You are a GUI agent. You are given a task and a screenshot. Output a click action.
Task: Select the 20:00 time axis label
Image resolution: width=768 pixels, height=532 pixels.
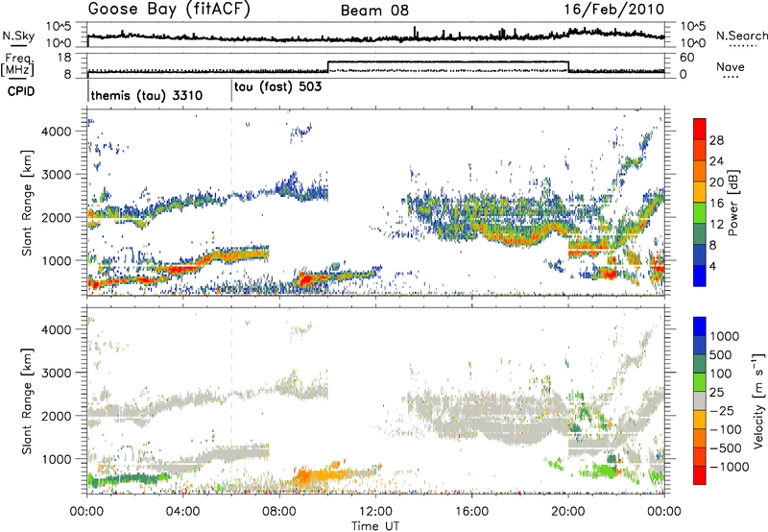567,512
